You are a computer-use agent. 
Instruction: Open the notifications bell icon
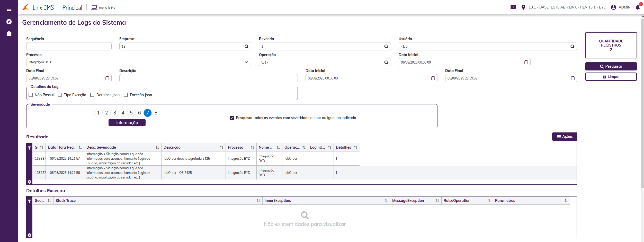(638, 7)
